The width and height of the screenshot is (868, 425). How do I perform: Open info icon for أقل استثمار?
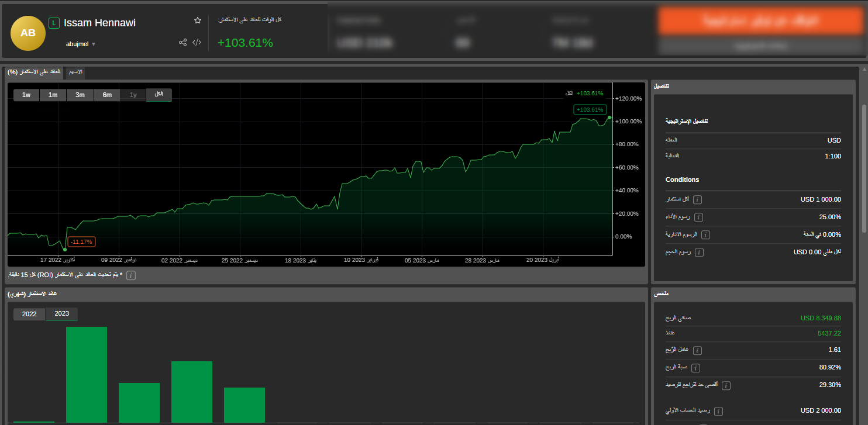coord(697,200)
